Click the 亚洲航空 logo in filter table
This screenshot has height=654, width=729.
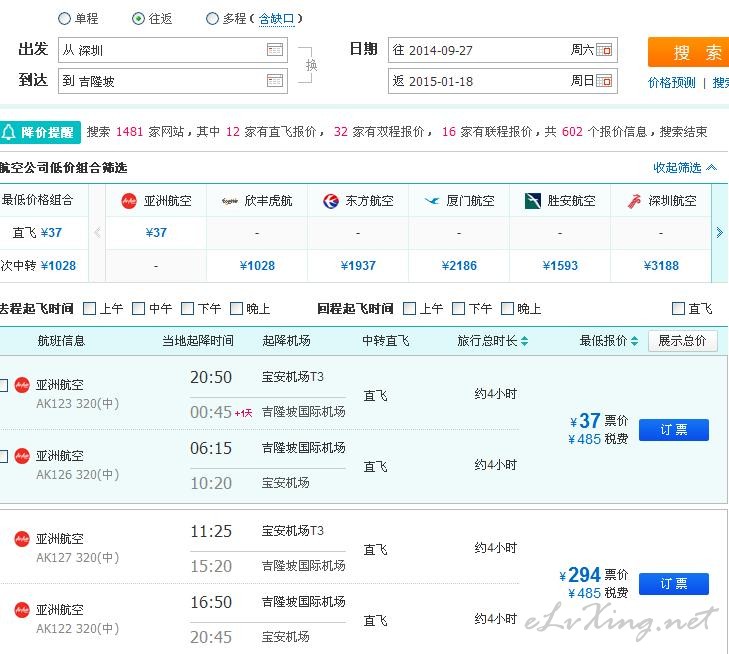pos(129,201)
